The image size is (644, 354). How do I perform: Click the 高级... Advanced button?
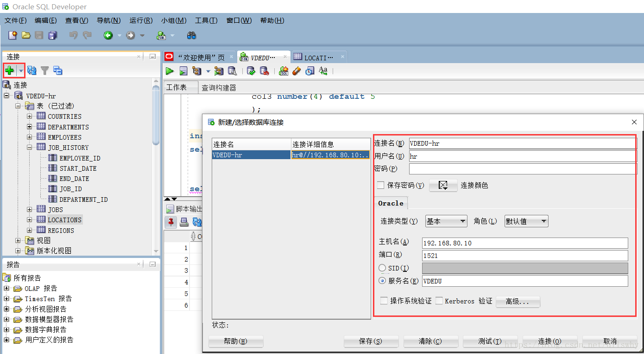point(518,302)
